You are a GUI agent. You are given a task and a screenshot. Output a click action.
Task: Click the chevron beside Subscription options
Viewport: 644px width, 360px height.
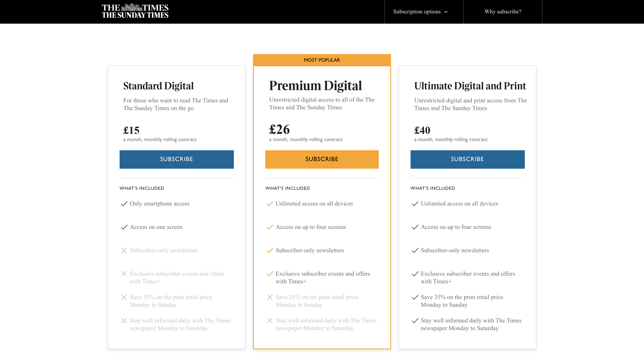pos(446,12)
